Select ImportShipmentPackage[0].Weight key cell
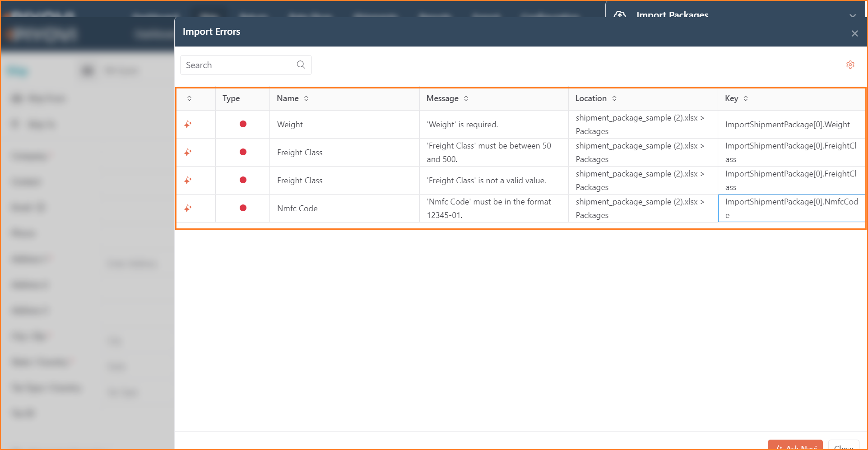 click(792, 125)
